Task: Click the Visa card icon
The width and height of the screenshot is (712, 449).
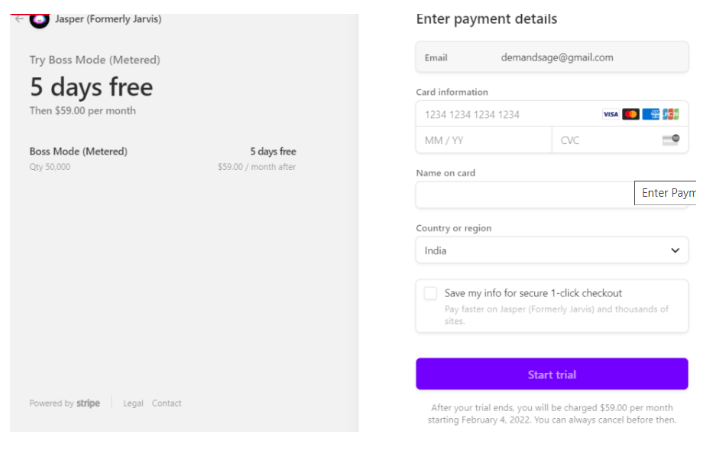Action: click(x=610, y=114)
